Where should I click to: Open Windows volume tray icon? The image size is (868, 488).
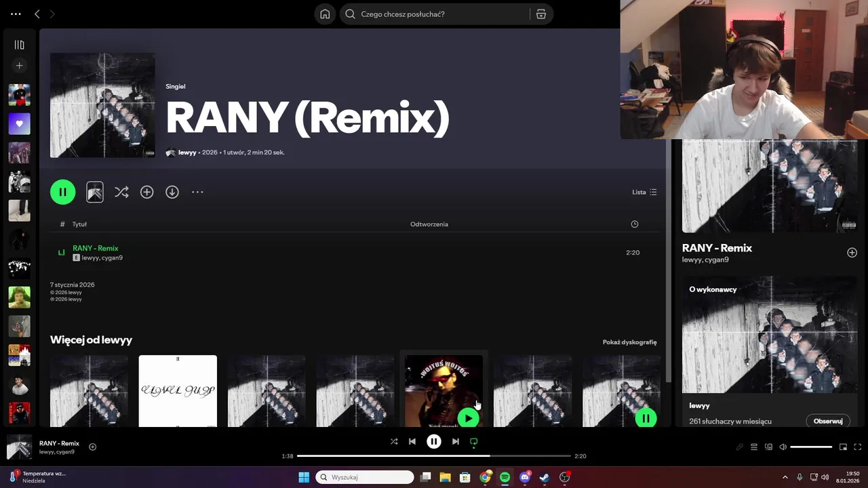click(x=825, y=477)
